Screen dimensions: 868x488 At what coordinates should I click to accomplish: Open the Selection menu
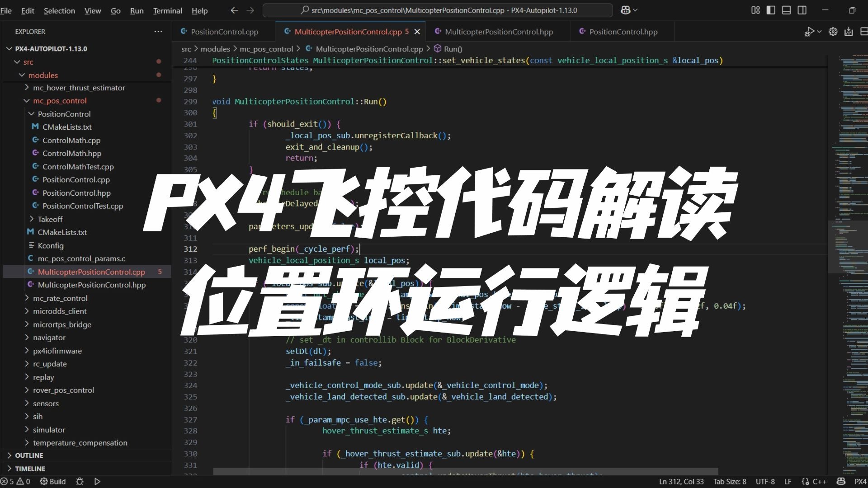coord(59,10)
